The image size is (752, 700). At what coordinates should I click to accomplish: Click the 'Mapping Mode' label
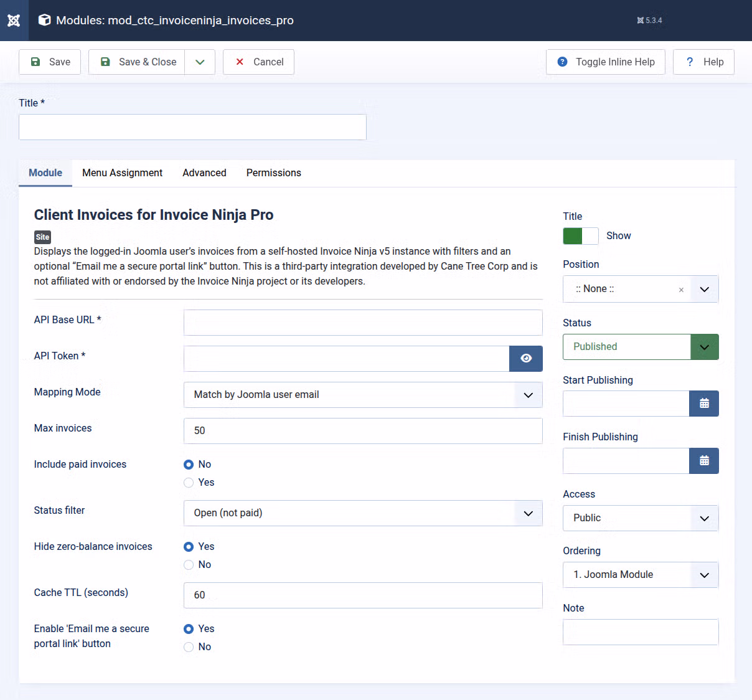pos(67,392)
